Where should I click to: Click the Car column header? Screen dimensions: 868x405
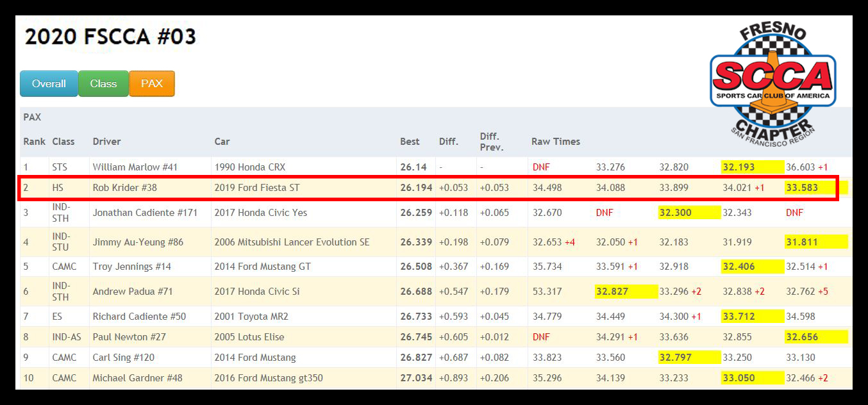pyautogui.click(x=222, y=142)
